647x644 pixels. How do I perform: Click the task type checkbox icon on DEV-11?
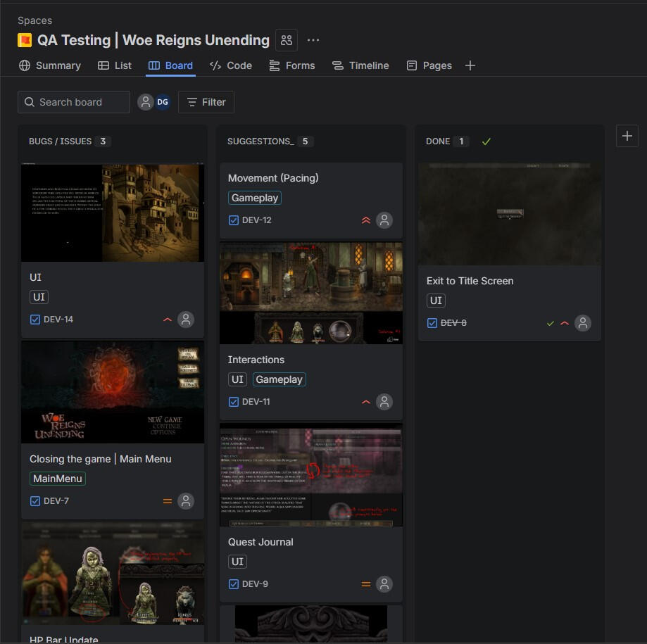coord(234,402)
